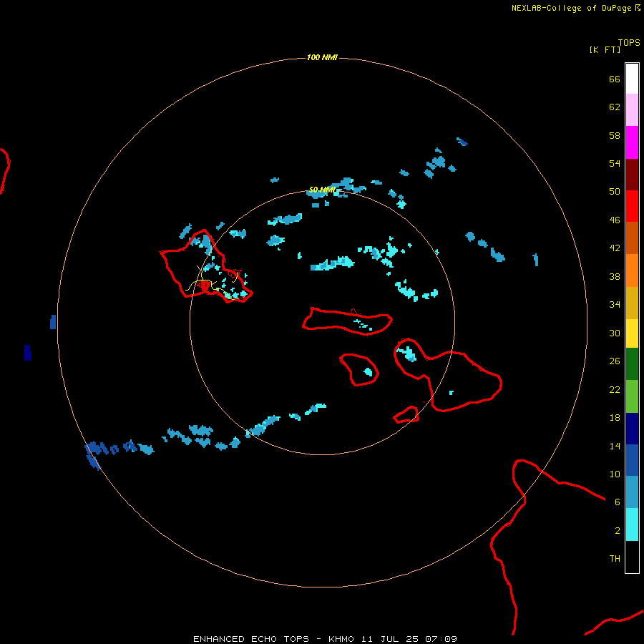Click the 50 NMI range ring label

(322, 190)
